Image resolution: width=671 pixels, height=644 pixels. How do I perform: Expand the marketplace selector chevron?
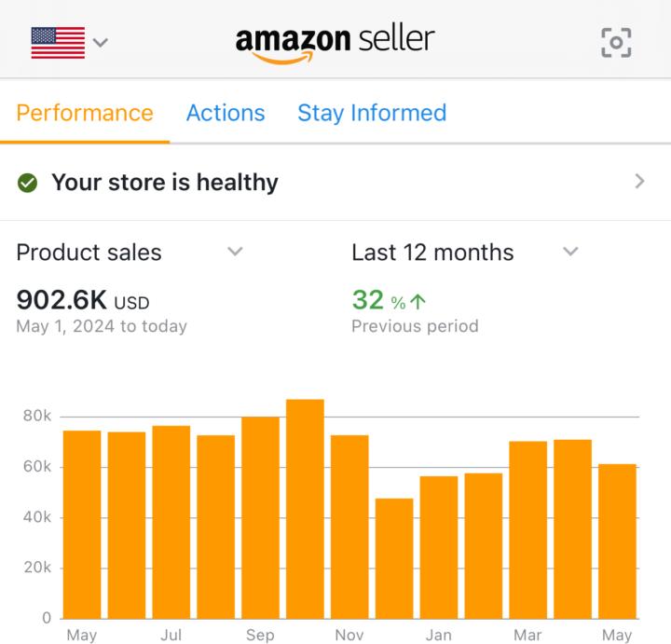(x=100, y=42)
